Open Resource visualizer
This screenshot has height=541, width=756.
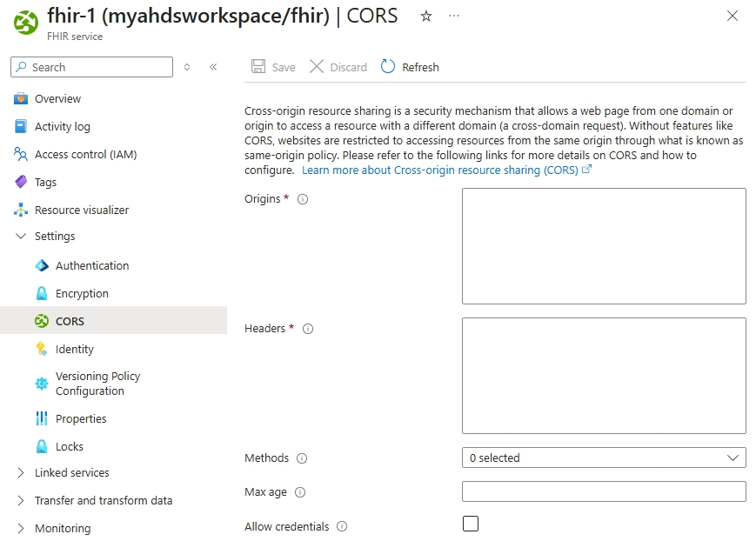click(82, 210)
